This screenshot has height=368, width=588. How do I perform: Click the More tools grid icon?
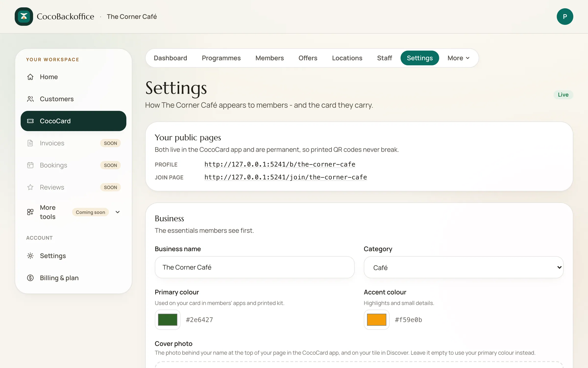tap(30, 212)
